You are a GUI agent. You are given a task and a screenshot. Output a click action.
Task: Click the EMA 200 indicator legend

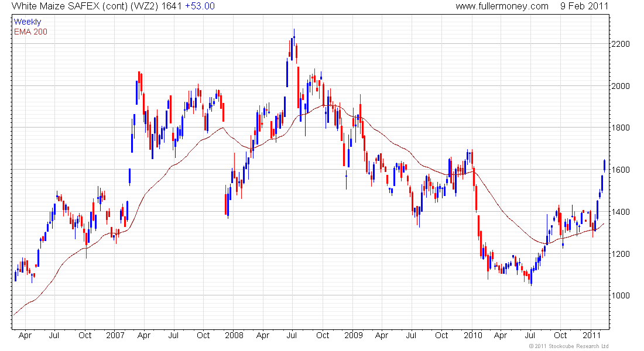tap(31, 31)
